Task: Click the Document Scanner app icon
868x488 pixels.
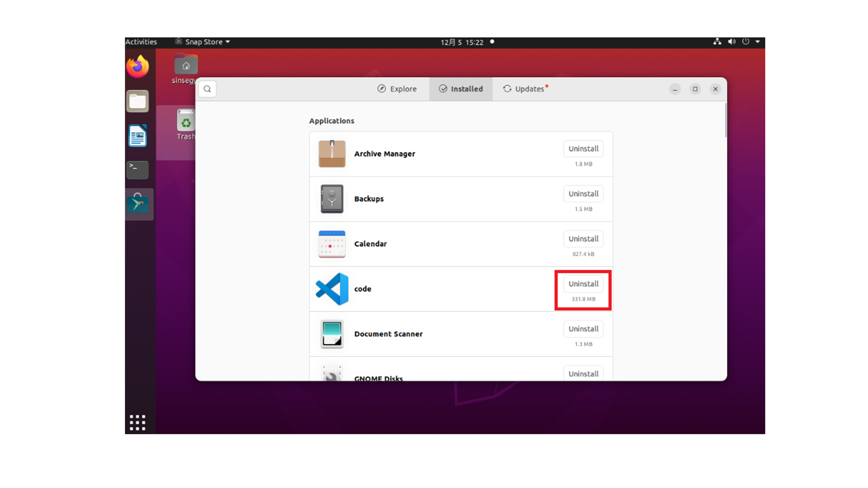Action: click(x=332, y=334)
